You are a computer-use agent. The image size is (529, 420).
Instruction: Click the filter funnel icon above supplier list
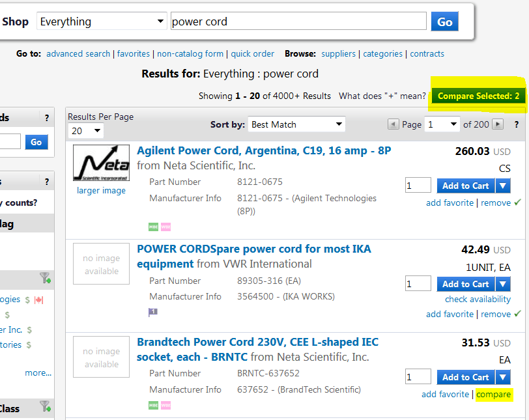(45, 278)
